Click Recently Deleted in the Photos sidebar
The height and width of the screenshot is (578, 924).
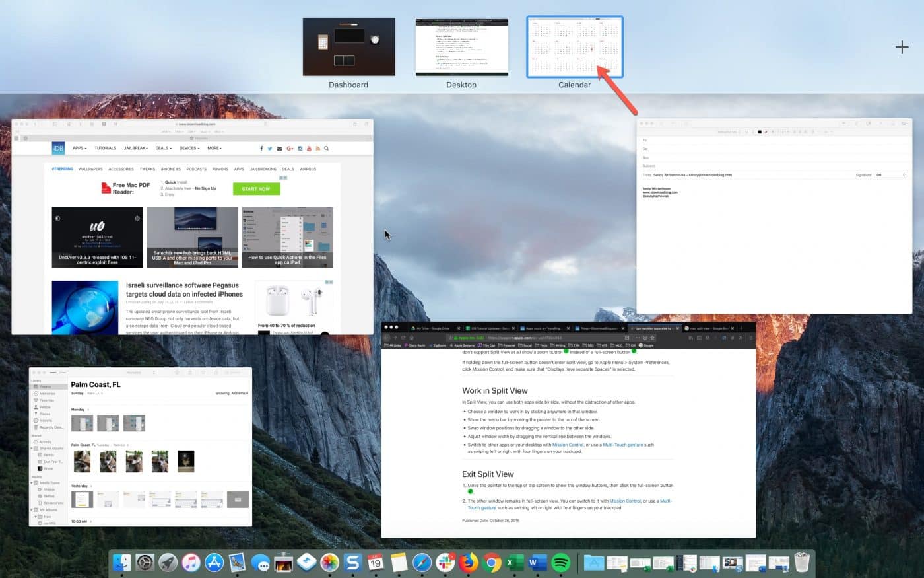pyautogui.click(x=51, y=427)
